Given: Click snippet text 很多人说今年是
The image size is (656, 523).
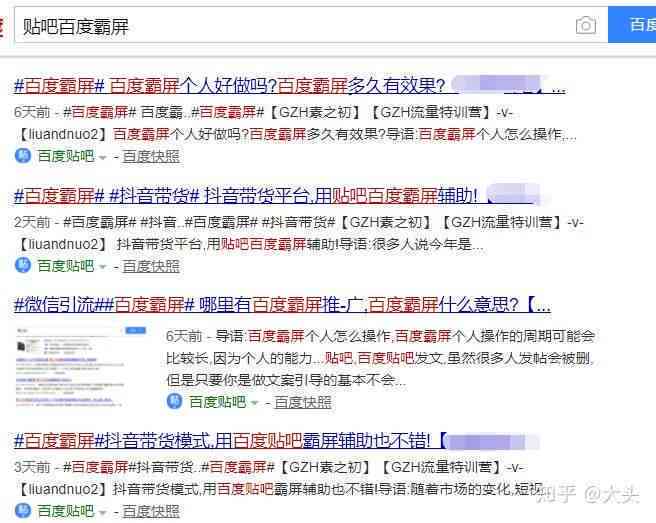Looking at the screenshot, I should (421, 244).
